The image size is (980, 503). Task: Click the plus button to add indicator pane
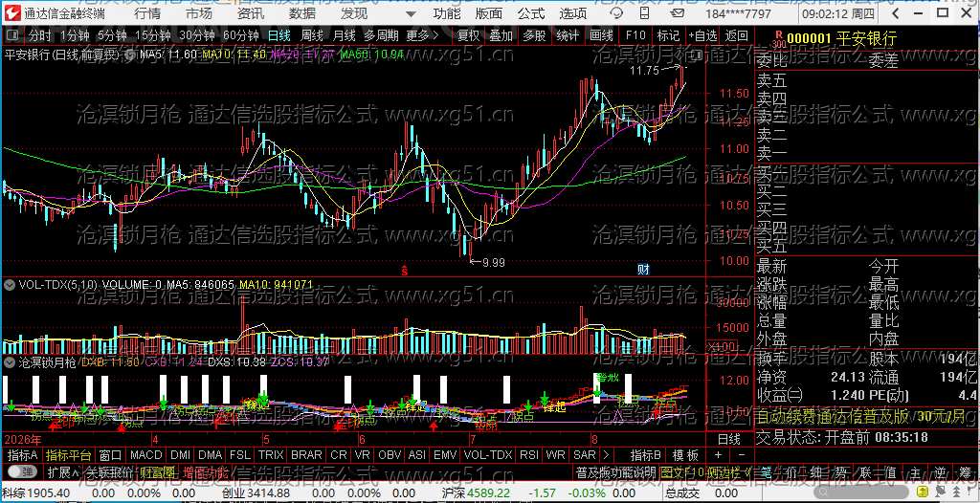click(x=720, y=455)
